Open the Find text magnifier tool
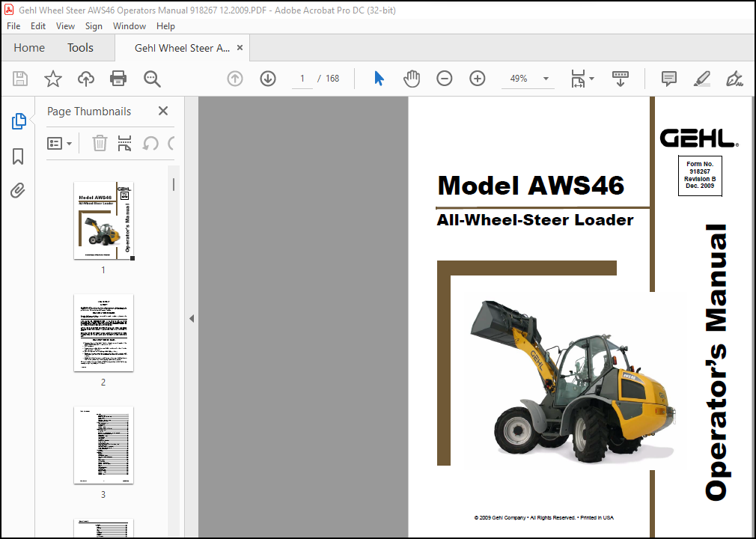 (x=152, y=79)
